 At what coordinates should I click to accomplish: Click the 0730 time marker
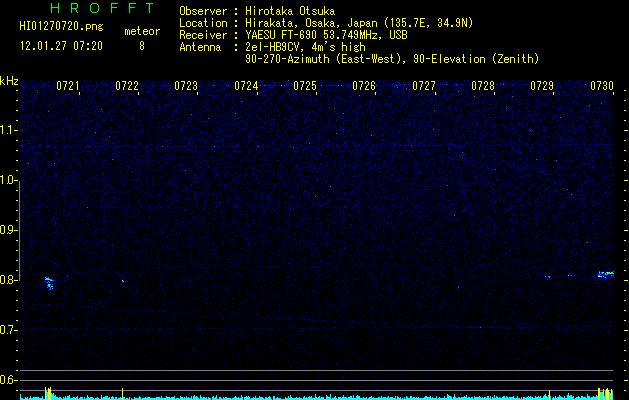coord(602,86)
